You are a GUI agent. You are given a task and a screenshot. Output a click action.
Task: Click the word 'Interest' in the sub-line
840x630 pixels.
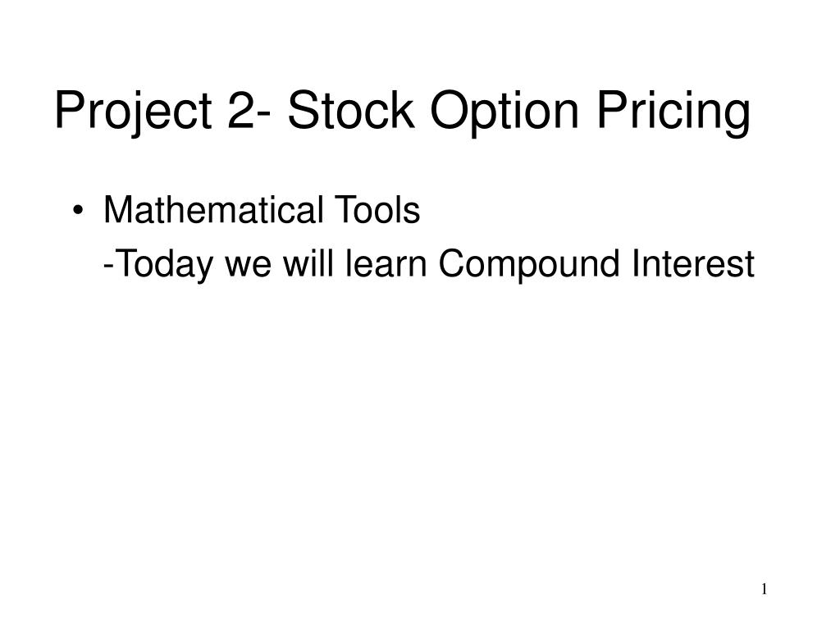(x=693, y=263)
